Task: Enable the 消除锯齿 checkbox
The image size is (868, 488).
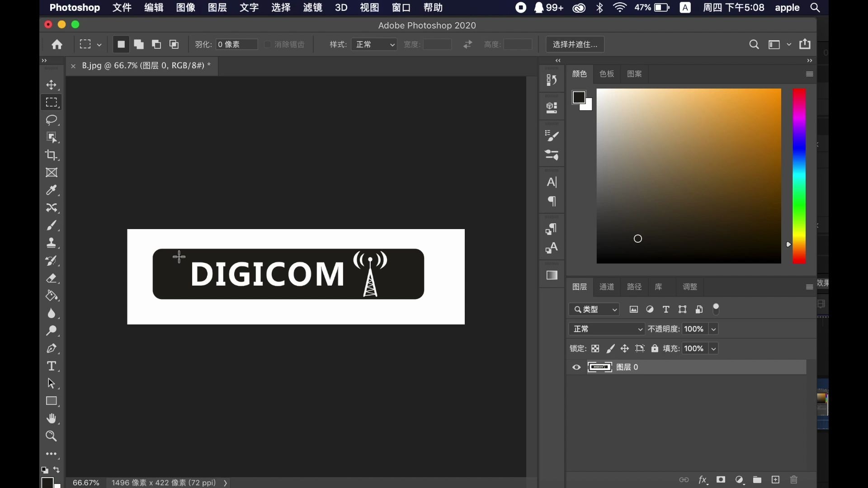Action: click(268, 44)
